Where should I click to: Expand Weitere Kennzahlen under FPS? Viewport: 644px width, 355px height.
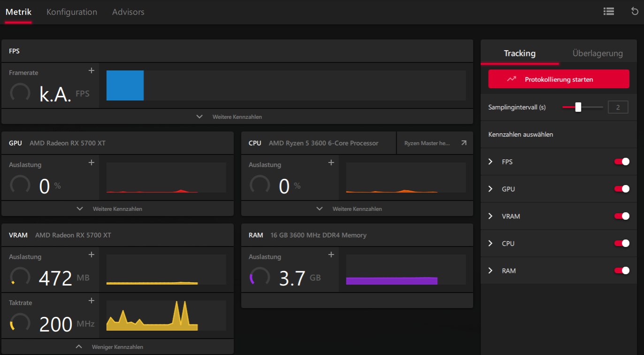click(237, 116)
